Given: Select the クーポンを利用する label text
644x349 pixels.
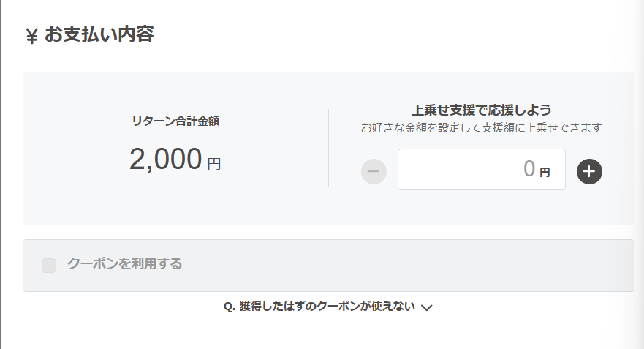Looking at the screenshot, I should point(124,263).
